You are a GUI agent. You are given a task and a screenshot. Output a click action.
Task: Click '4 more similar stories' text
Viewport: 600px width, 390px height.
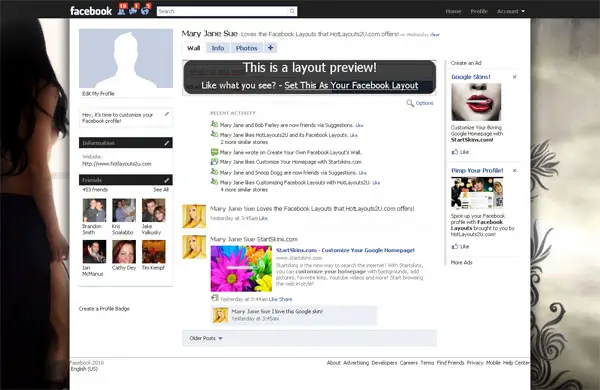click(x=244, y=190)
